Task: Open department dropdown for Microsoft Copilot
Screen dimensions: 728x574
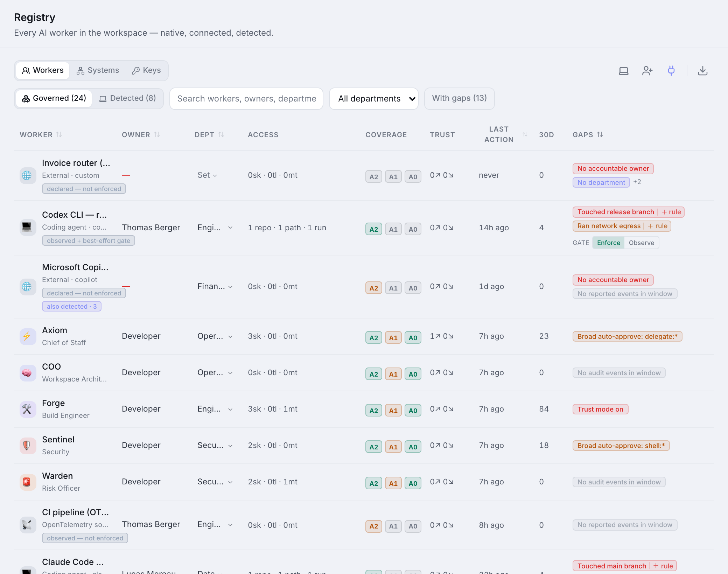Action: point(215,286)
